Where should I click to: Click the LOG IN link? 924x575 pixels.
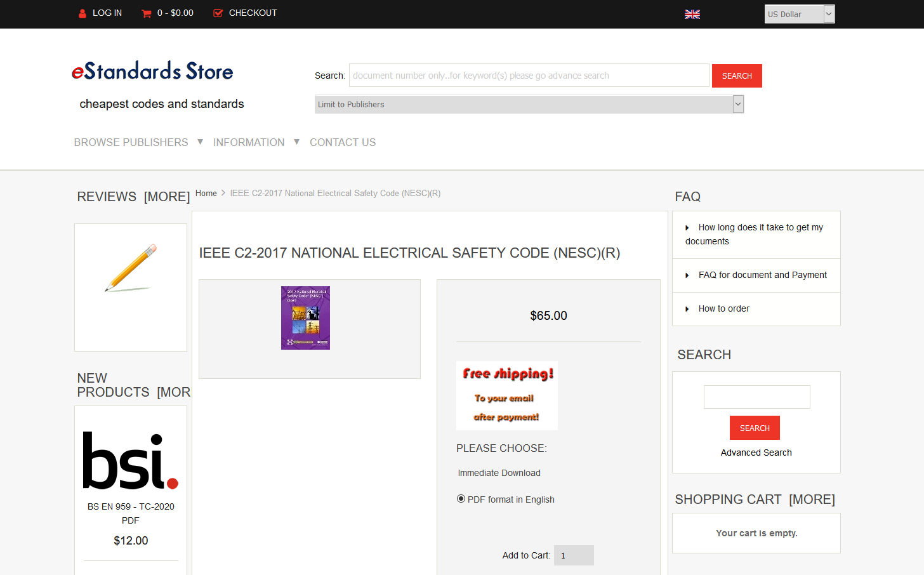click(107, 13)
